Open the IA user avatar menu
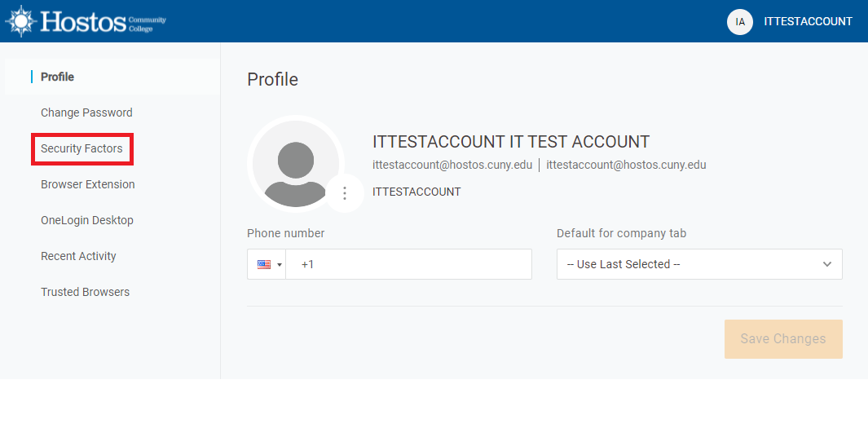Image resolution: width=868 pixels, height=437 pixels. tap(739, 22)
